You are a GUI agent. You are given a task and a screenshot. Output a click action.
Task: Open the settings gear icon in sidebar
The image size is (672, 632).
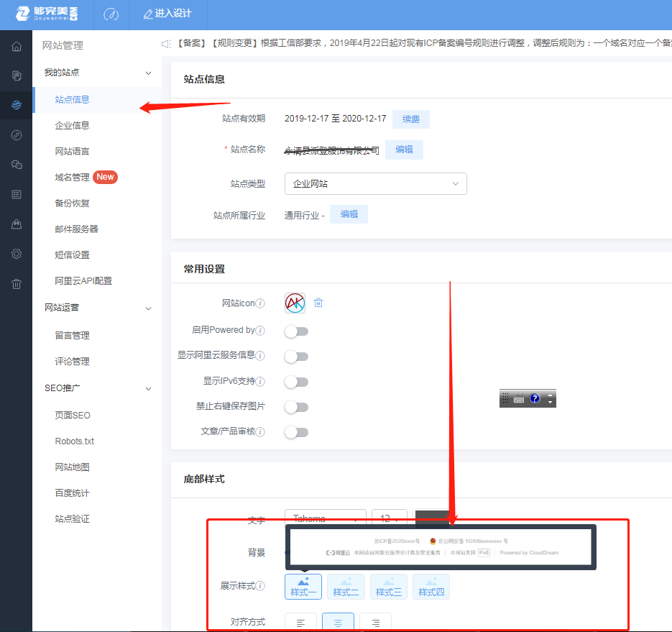coord(16,254)
